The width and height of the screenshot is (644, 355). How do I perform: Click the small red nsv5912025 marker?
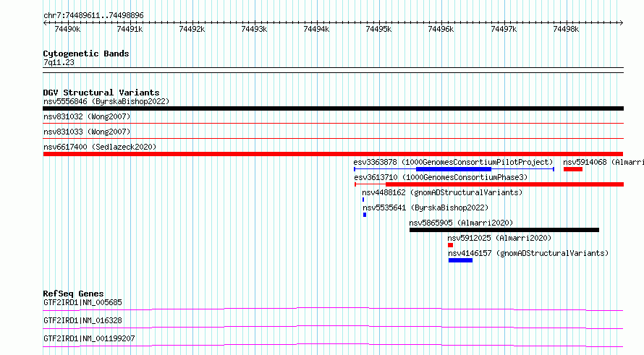point(451,245)
